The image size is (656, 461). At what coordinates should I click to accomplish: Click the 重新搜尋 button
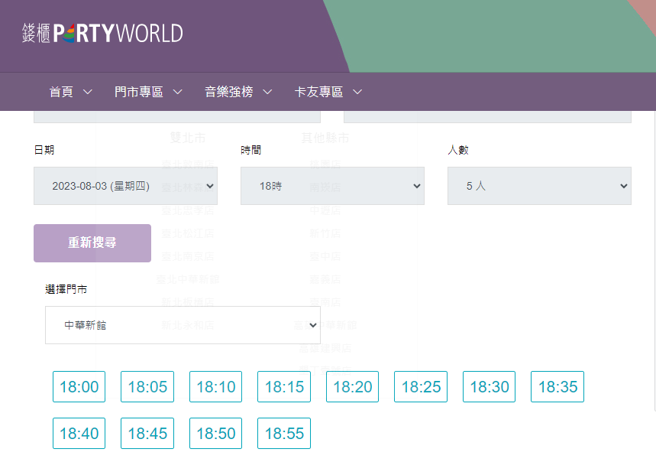[92, 243]
